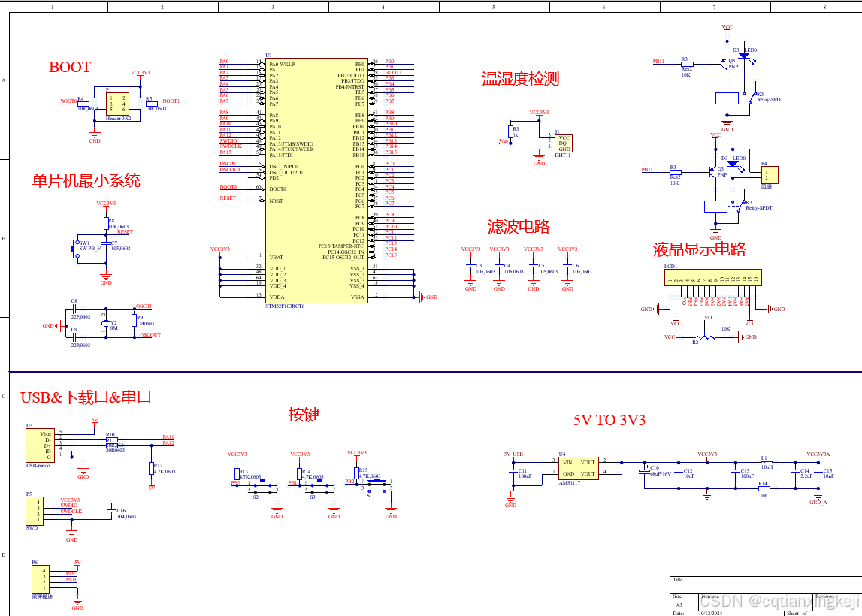The width and height of the screenshot is (862, 616).
Task: Click pushbutton switch S2
Action: [x=262, y=487]
